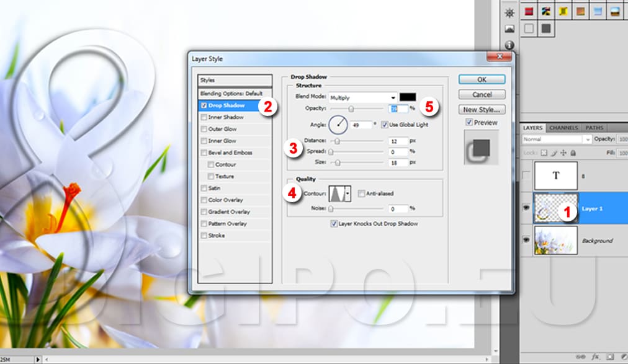Click the Adjustments sun icon in side dock
This screenshot has width=628, height=364.
coord(509,12)
